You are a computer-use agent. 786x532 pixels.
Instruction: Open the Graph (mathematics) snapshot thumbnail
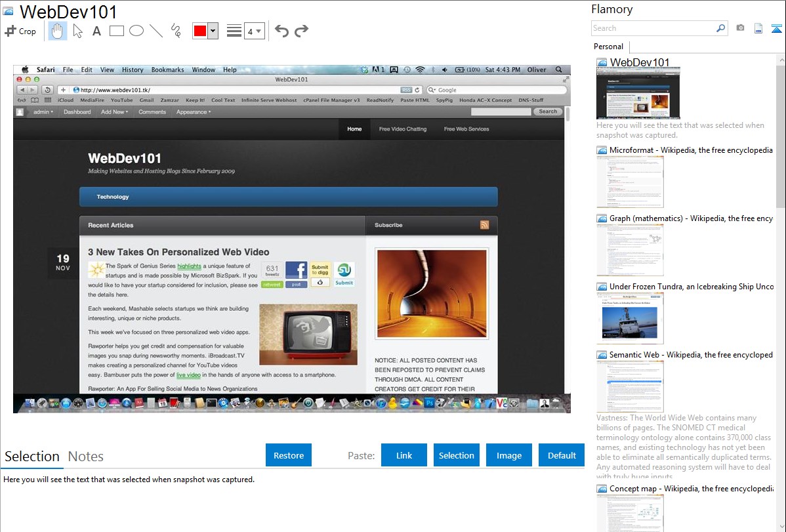(x=630, y=250)
